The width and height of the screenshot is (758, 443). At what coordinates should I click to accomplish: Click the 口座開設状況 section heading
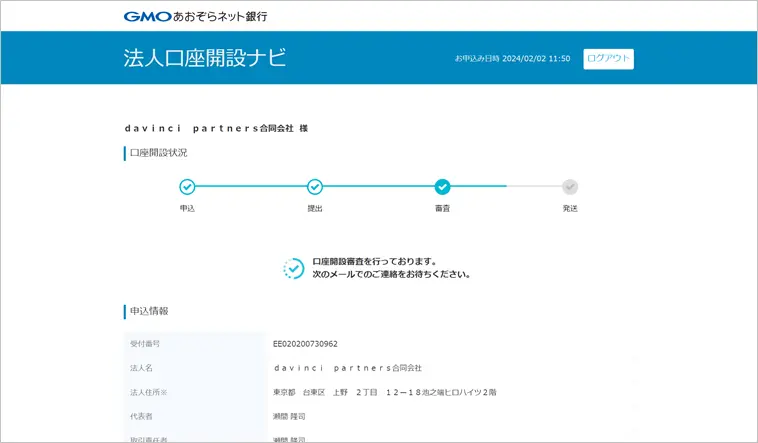(158, 153)
